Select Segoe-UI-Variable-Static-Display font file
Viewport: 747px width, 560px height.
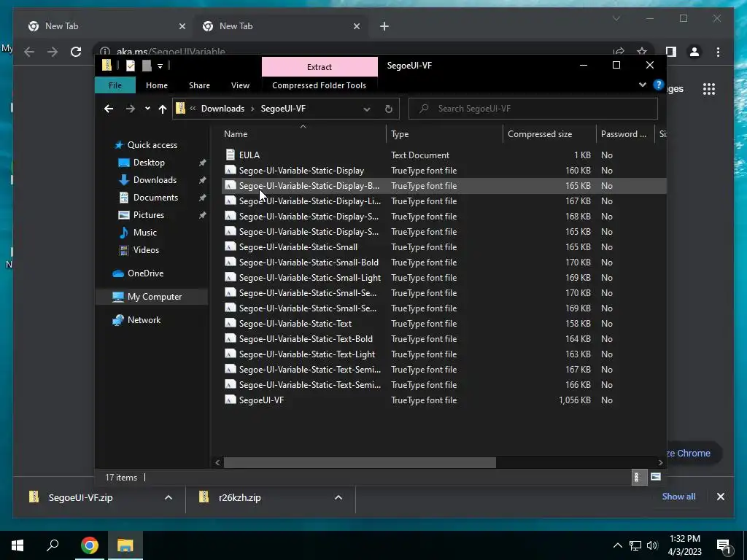pyautogui.click(x=443, y=171)
